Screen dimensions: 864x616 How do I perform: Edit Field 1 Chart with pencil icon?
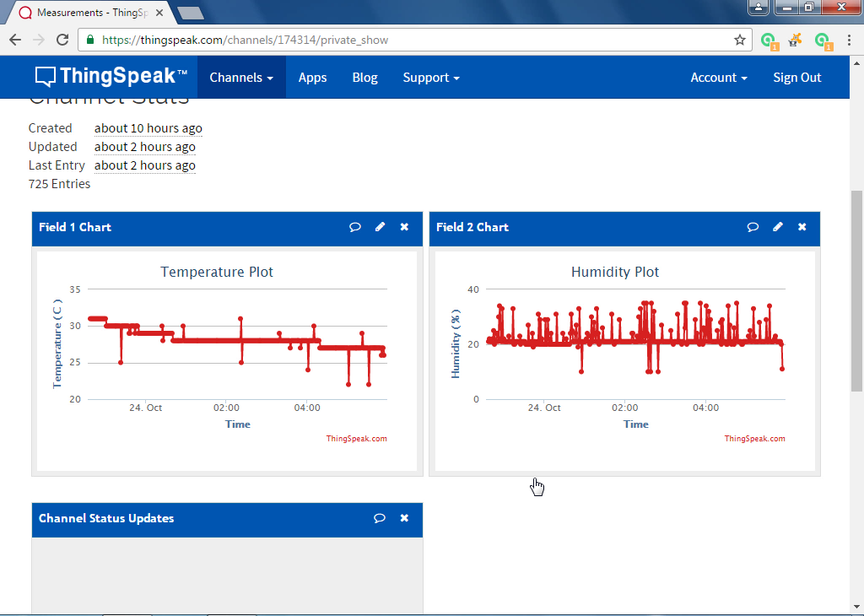click(381, 227)
